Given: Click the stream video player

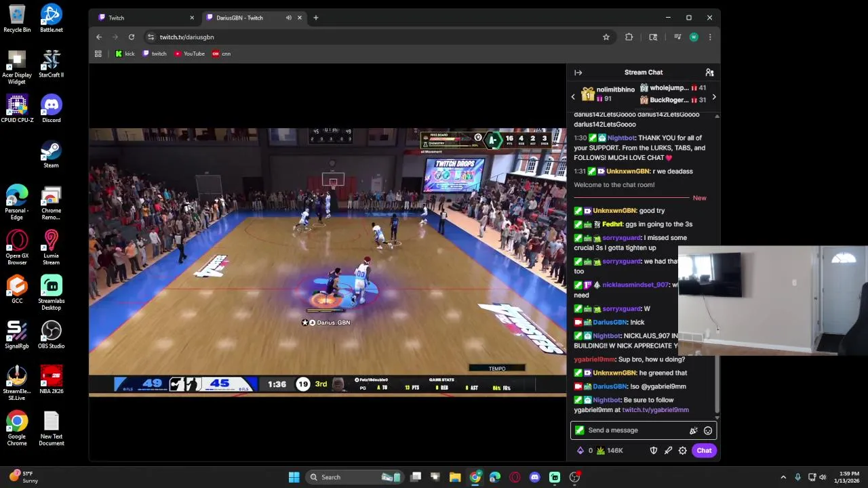Looking at the screenshot, I should 328,262.
